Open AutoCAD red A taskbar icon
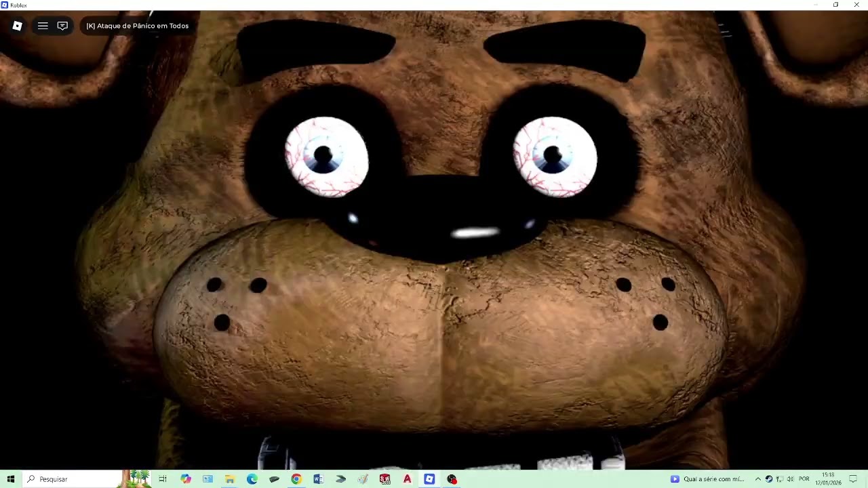This screenshot has width=868, height=488. 407,479
